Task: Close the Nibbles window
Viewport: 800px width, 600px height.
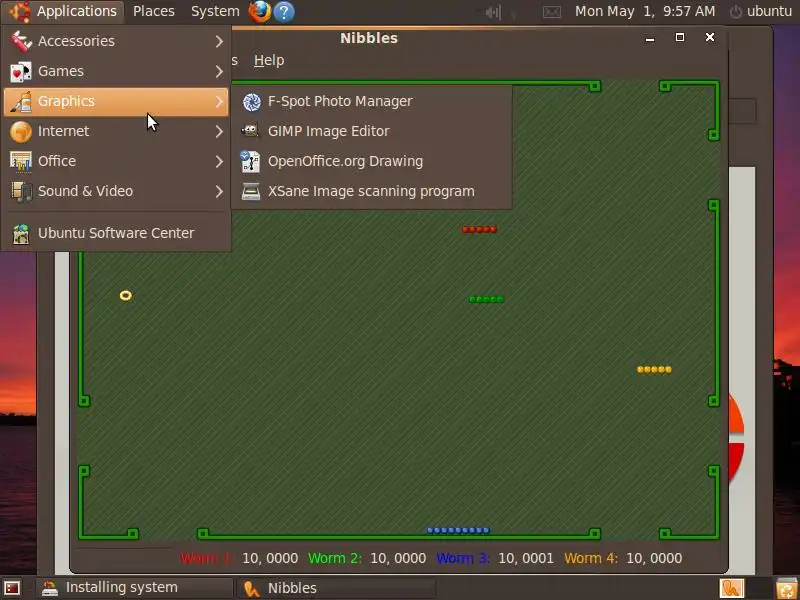Action: point(710,37)
